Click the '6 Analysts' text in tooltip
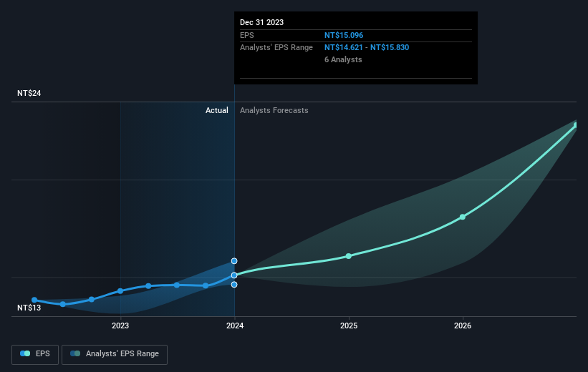The height and width of the screenshot is (372, 588). (x=343, y=59)
